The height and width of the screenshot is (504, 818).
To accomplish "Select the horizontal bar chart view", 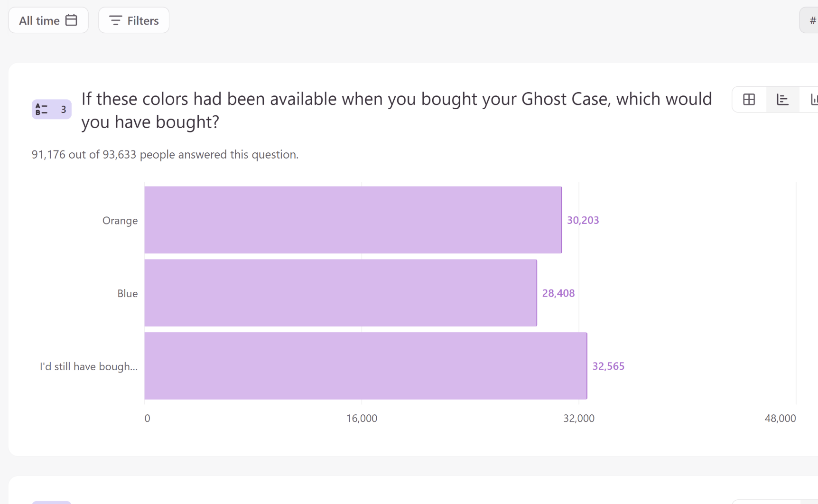I will coord(782,99).
